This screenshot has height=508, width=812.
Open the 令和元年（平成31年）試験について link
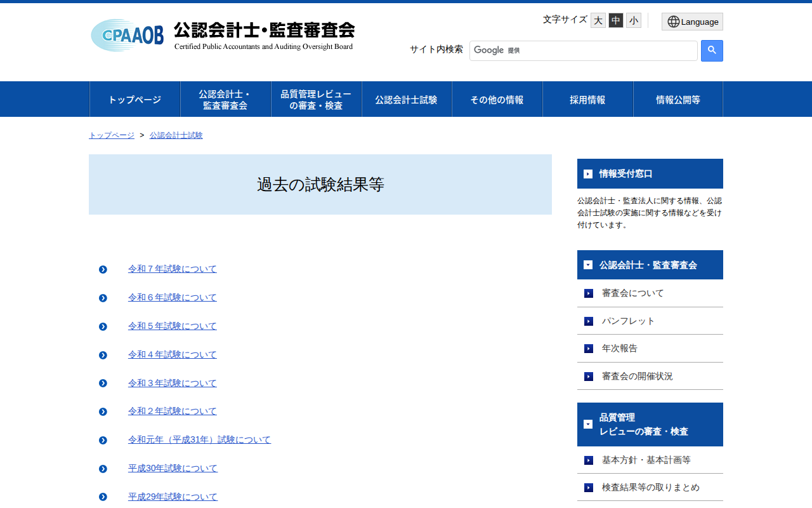[x=199, y=439]
